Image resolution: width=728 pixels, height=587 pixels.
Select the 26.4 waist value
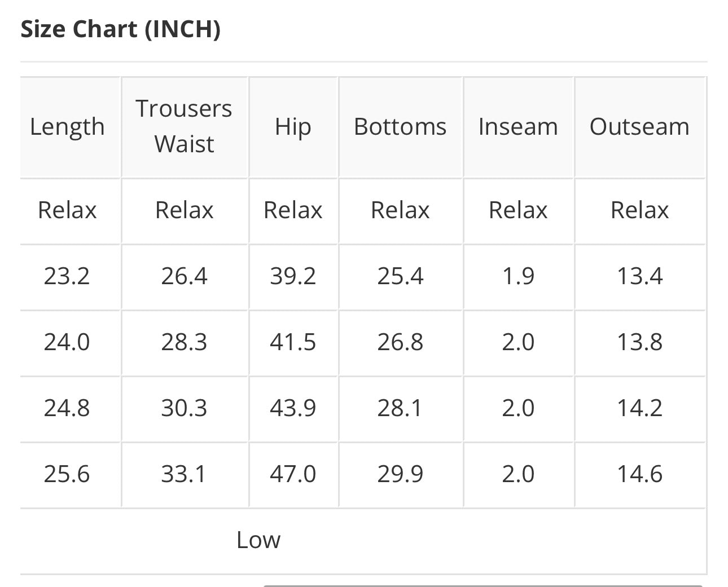click(x=184, y=276)
